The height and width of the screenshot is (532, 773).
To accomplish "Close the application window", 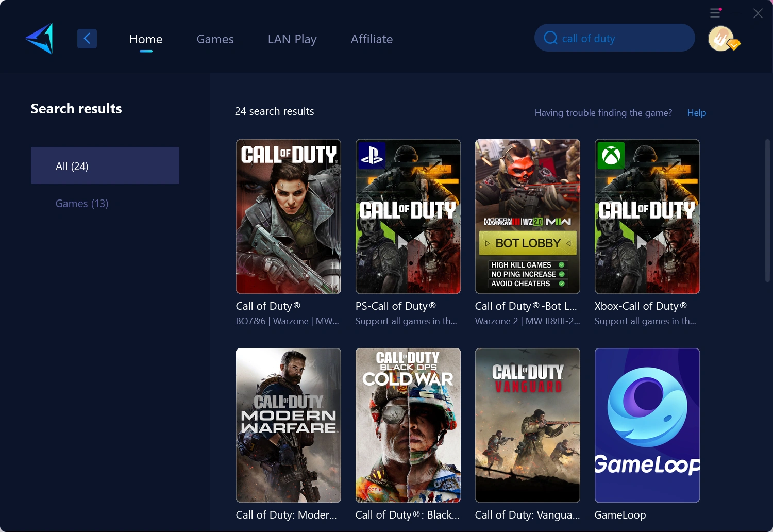I will (758, 13).
